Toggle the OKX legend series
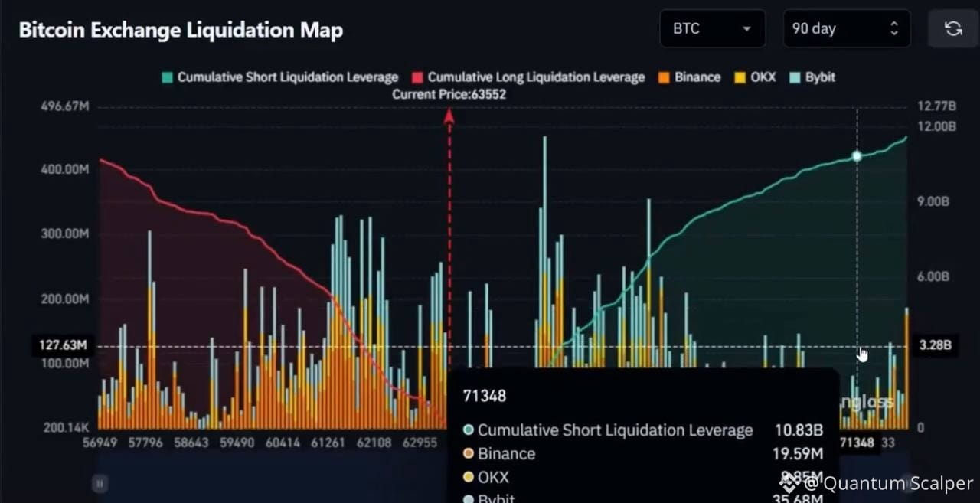 pos(755,77)
